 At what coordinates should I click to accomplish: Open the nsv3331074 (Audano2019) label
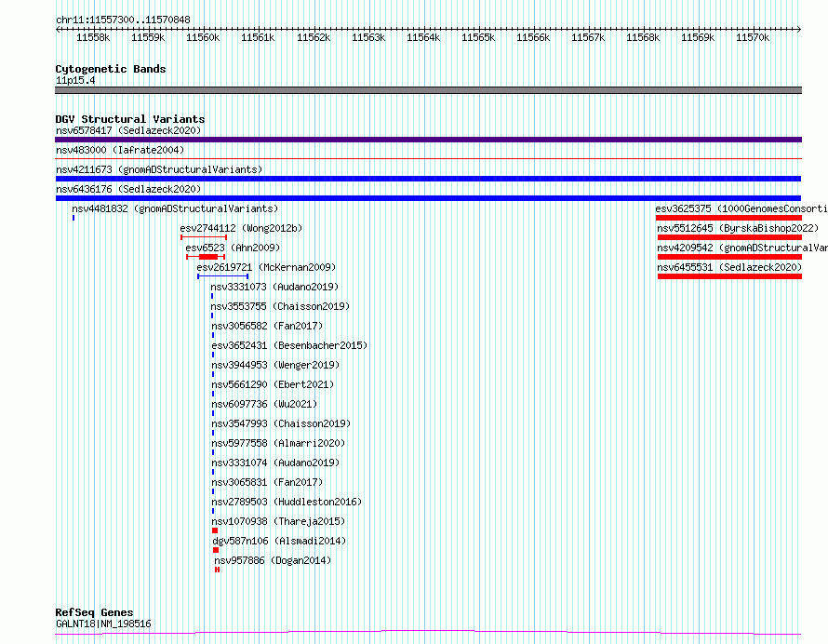275,463
